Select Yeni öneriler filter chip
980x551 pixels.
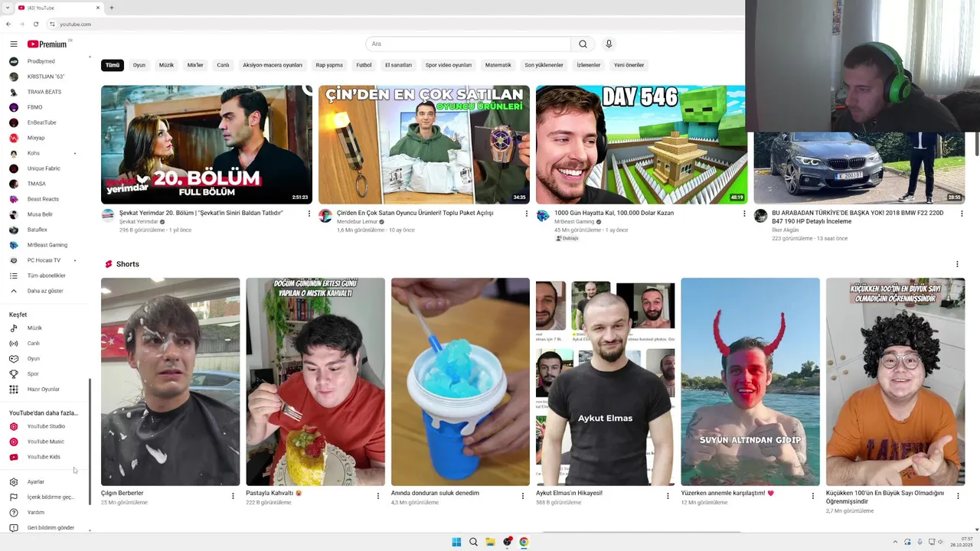629,65
